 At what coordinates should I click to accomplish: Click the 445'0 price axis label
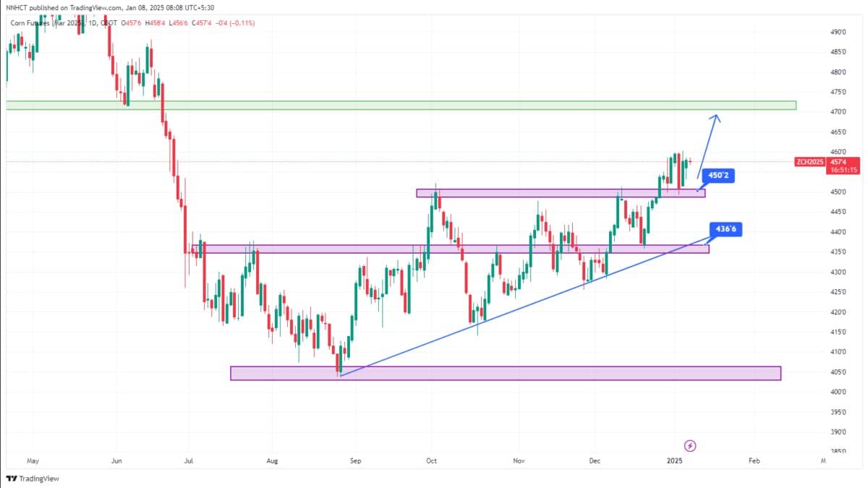(x=839, y=212)
